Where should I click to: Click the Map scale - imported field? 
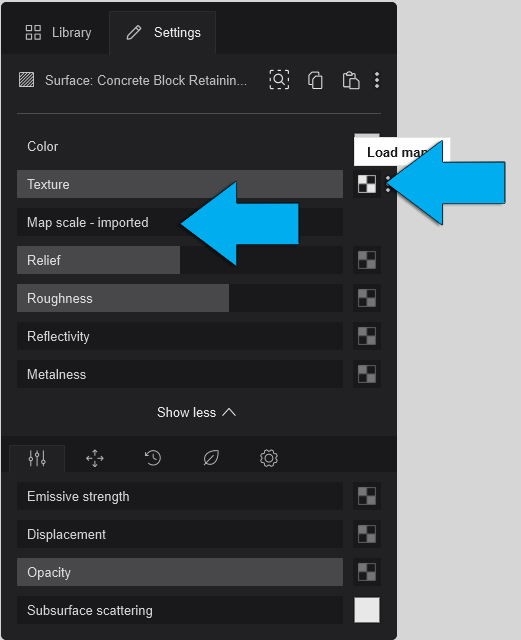(x=180, y=222)
